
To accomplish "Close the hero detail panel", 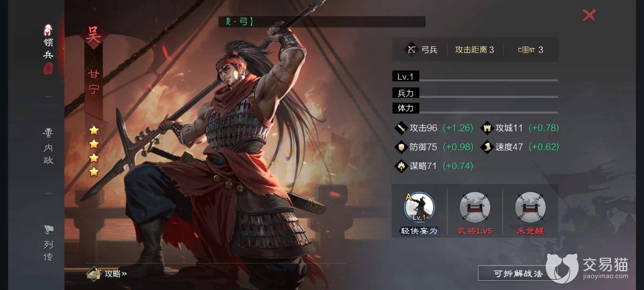I will pos(589,15).
